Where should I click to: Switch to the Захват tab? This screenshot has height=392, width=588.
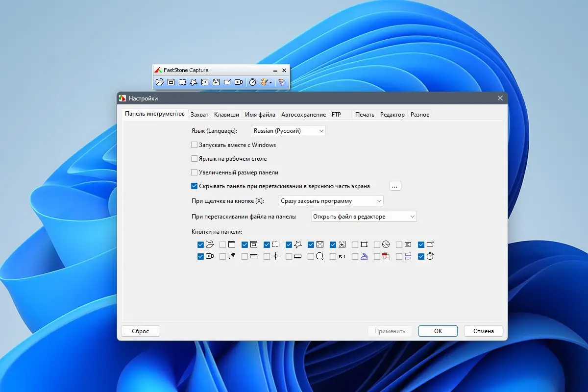coord(199,115)
